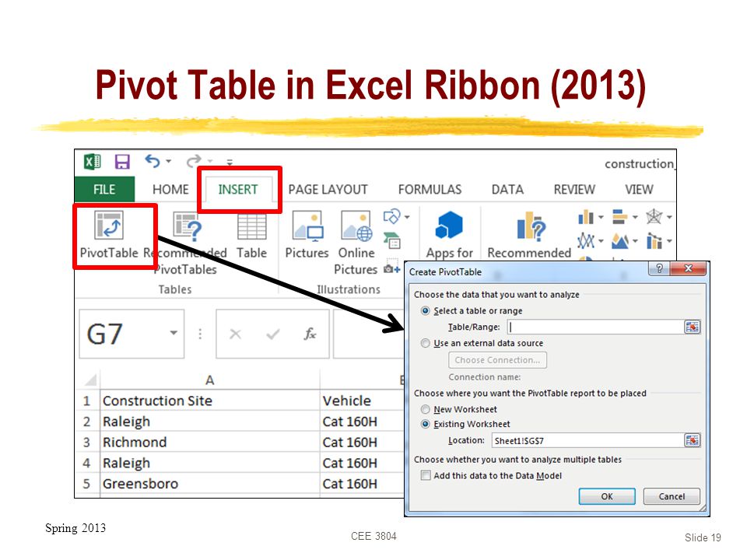Switch to the INSERT tab

click(238, 190)
